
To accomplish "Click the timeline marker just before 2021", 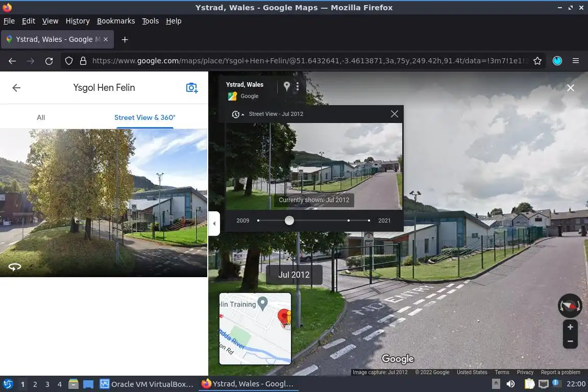I will click(x=349, y=220).
